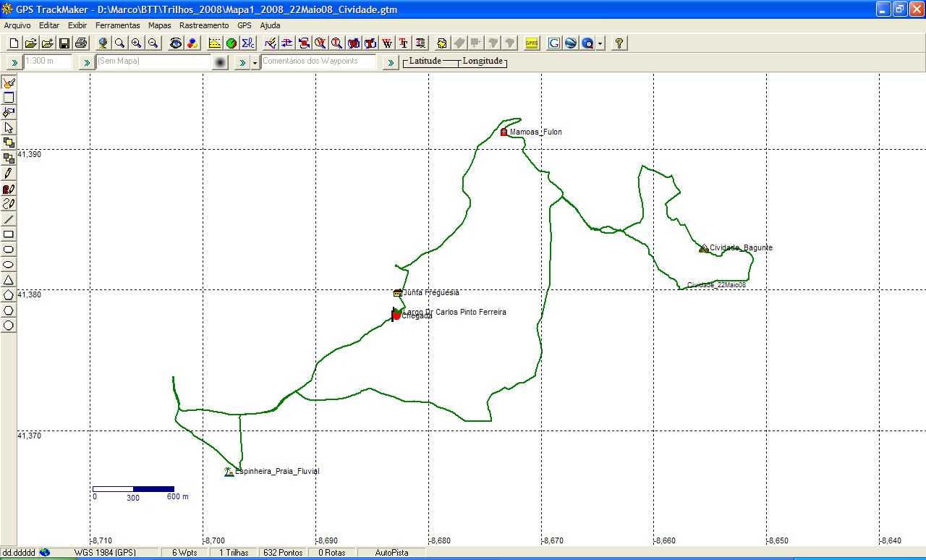Select the pentagon shape tool
This screenshot has height=560, width=926.
(9, 294)
